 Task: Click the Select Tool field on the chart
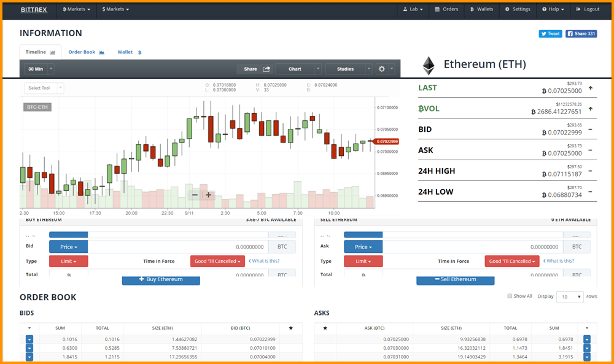point(43,87)
